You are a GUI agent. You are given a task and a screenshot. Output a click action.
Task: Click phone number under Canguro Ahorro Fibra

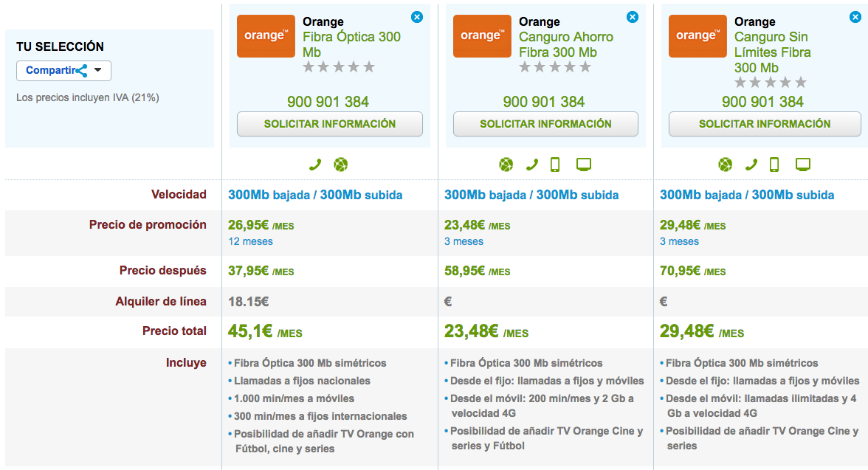[x=543, y=102]
